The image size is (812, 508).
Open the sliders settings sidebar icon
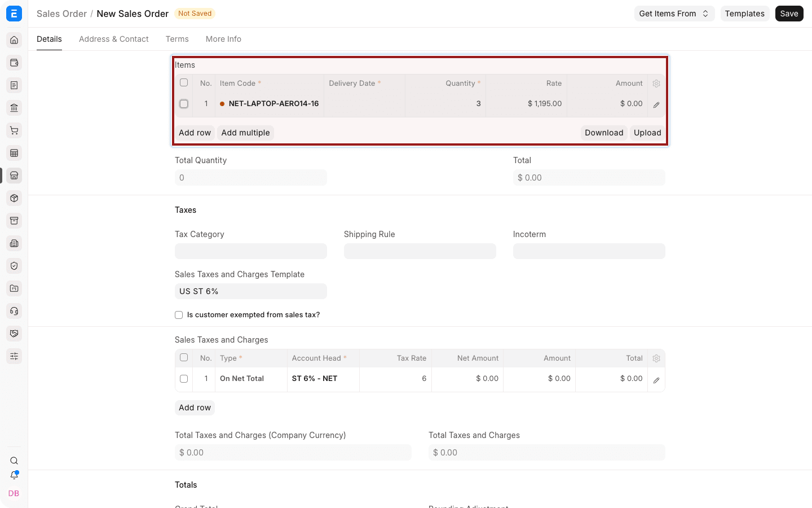pos(14,356)
